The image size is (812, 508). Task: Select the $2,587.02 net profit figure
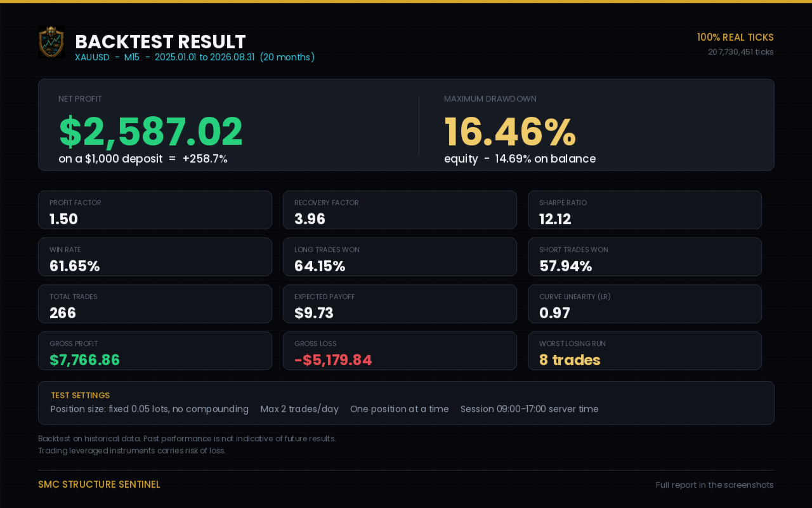pyautogui.click(x=151, y=131)
